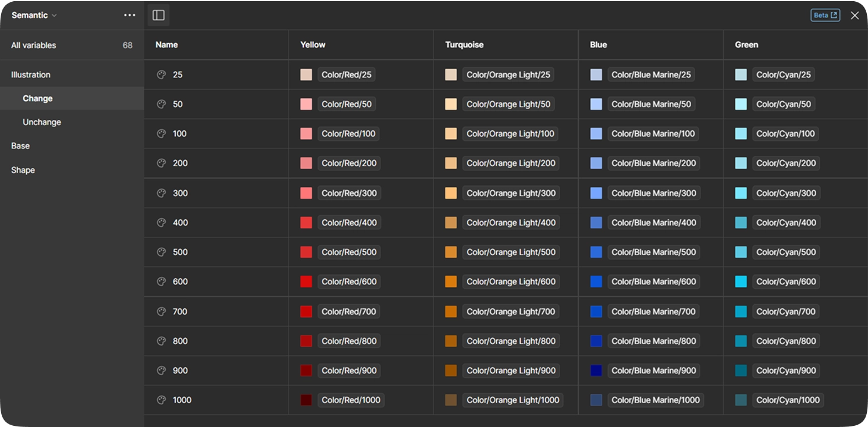Select the Shape group in sidebar

pos(22,170)
